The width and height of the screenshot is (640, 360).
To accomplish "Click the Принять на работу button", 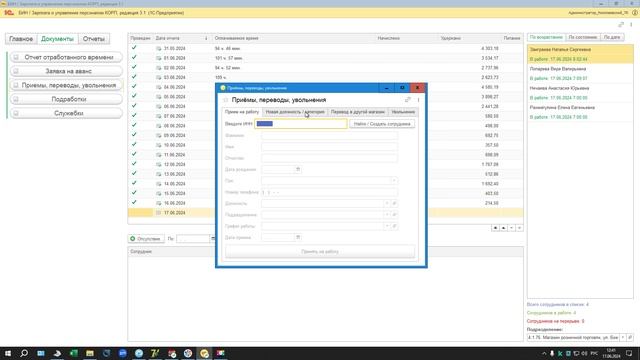I will pos(320,252).
